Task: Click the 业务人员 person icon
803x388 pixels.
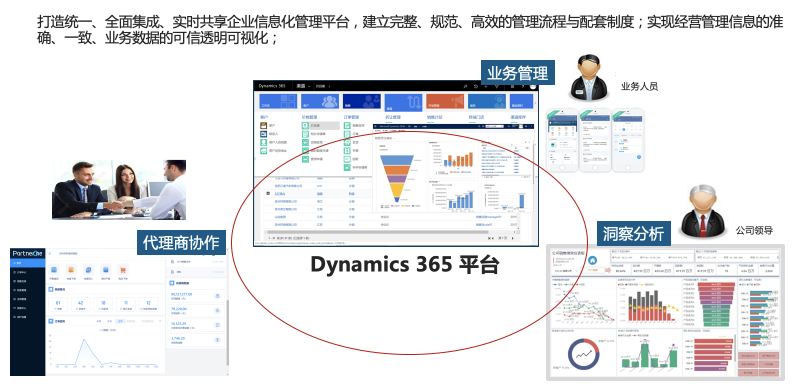Action: coord(590,77)
